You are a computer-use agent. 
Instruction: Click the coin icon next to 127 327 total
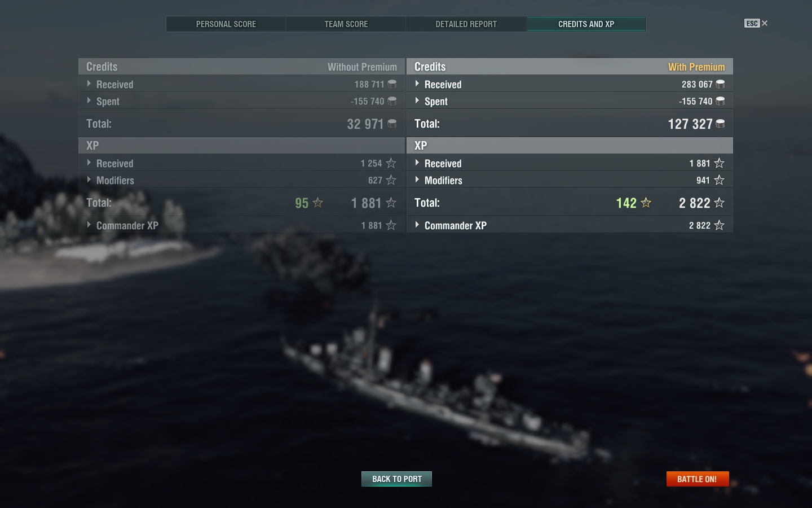coord(720,124)
